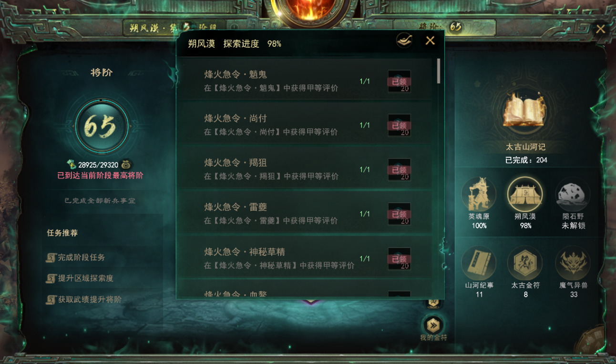Select the 英魂原 region icon
The image size is (616, 364).
pyautogui.click(x=479, y=194)
